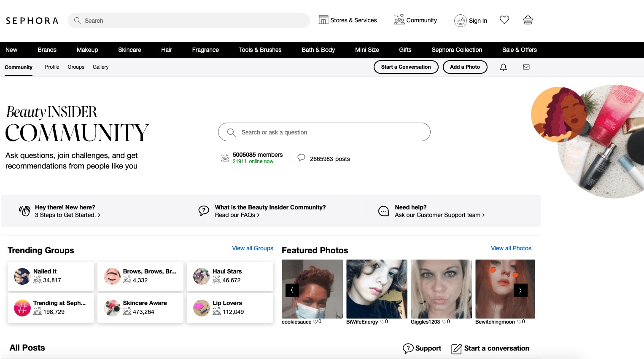Viewport: 644px width, 359px height.
Task: Switch to the Gallery tab
Action: click(x=101, y=67)
